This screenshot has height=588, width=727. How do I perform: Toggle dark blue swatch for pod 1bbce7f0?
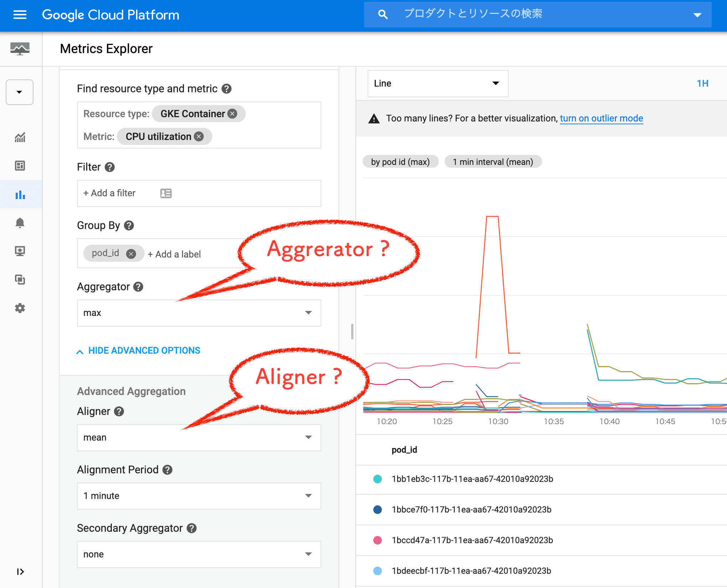tap(378, 510)
